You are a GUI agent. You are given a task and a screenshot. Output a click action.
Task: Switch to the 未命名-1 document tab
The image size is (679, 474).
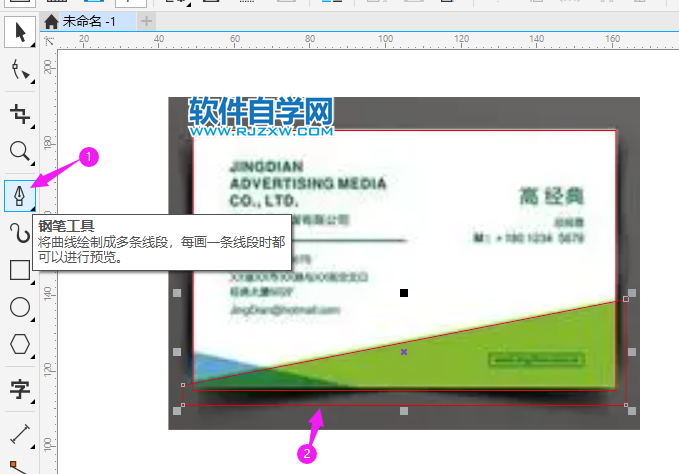(x=89, y=21)
